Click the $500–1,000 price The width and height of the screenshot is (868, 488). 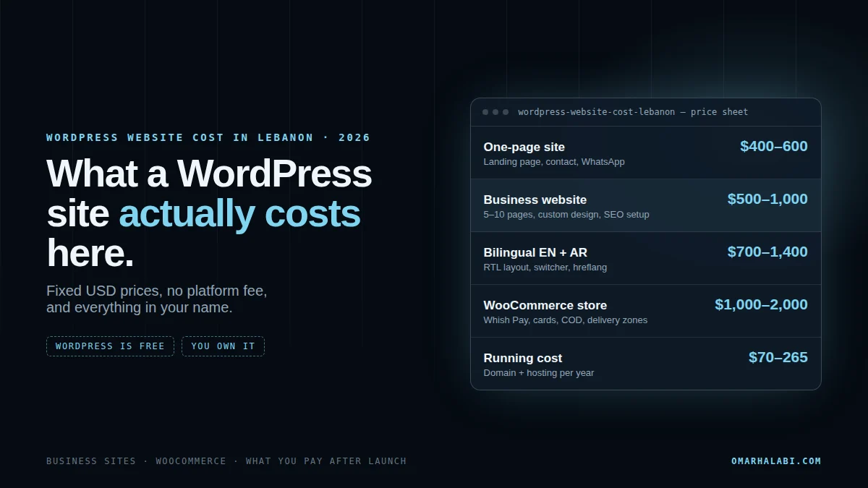pyautogui.click(x=767, y=199)
